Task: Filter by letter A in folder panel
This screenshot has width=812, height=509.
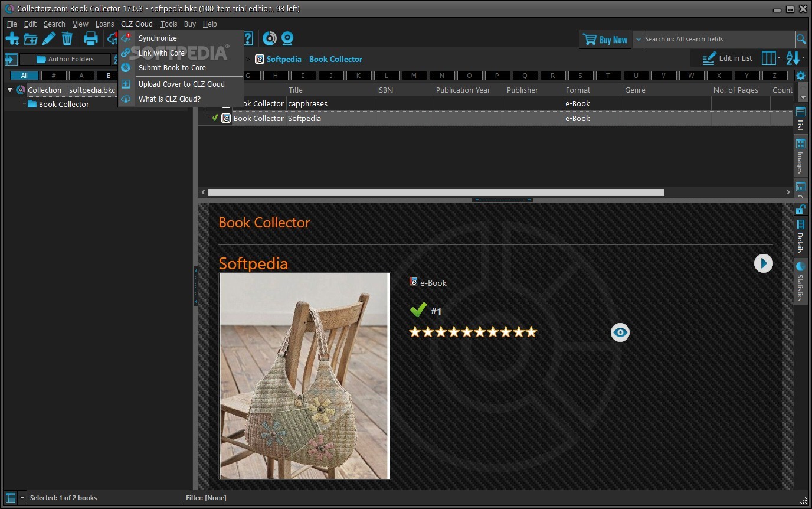Action: pos(81,76)
